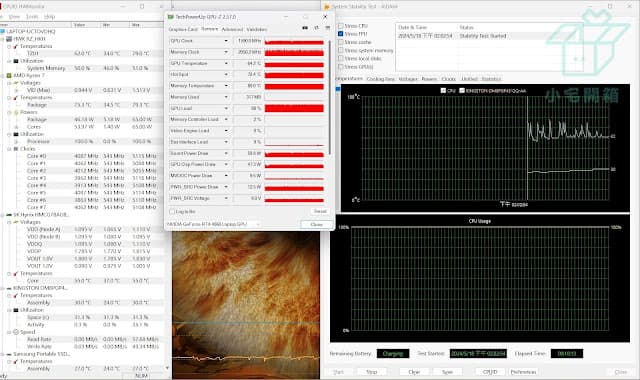Switch to Statistics tab in AIDA64

[x=491, y=79]
